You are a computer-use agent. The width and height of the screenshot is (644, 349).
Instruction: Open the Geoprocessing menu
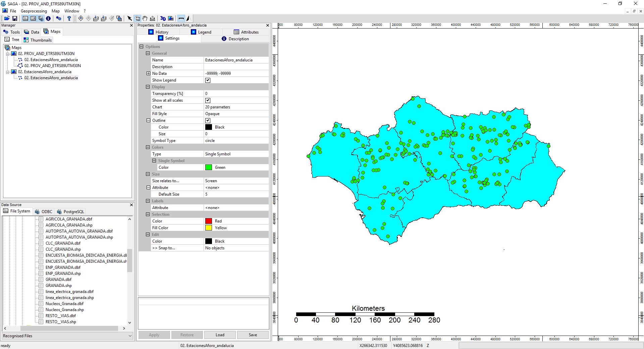tap(34, 11)
